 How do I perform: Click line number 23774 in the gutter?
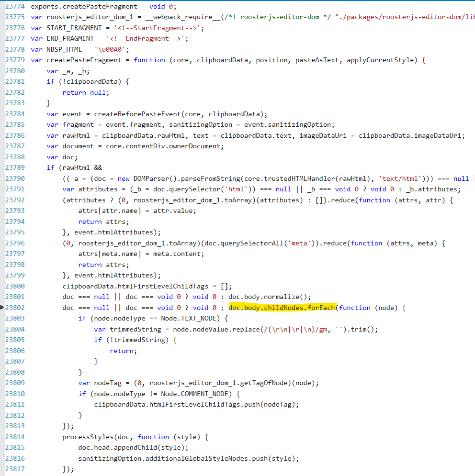click(x=14, y=6)
